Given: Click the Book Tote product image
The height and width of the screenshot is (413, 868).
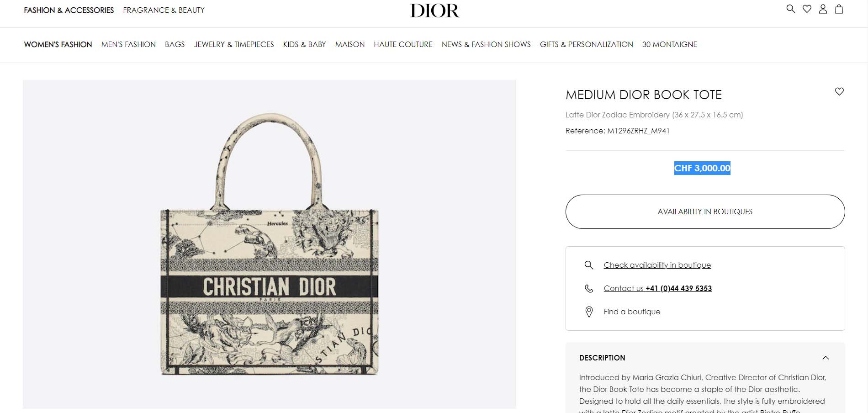Looking at the screenshot, I should [x=270, y=244].
